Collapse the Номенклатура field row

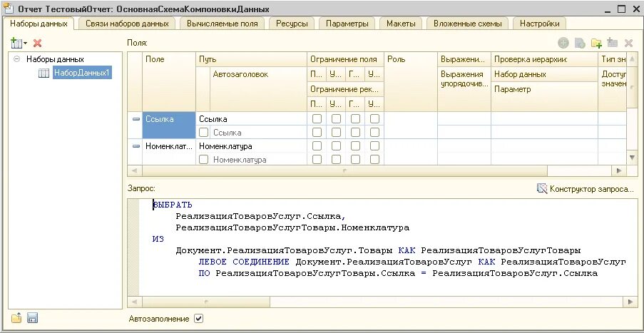[136, 146]
